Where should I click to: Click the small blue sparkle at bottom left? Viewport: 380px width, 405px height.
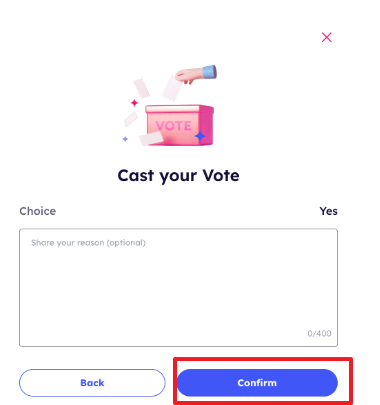125,139
